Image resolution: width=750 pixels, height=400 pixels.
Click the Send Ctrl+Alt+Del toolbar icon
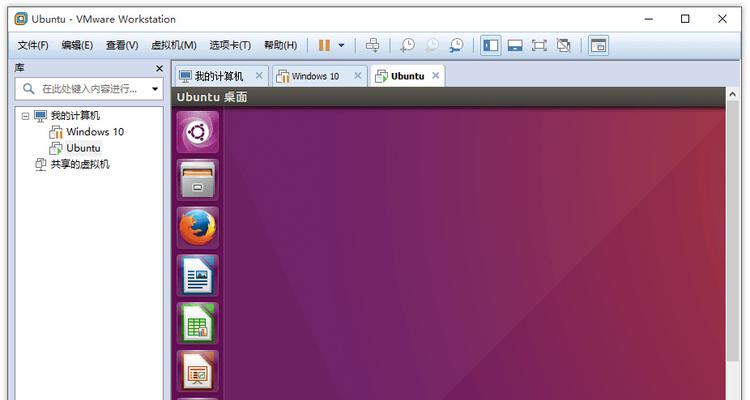pos(373,45)
